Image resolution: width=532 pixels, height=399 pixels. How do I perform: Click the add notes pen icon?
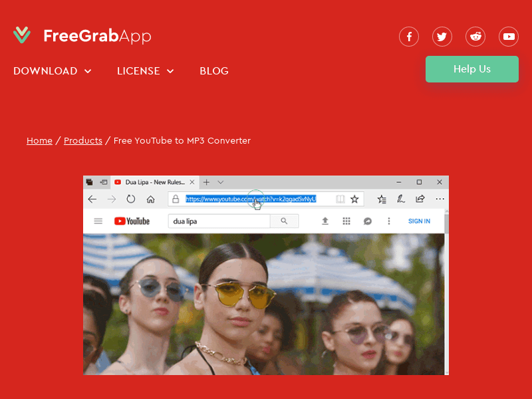point(401,199)
